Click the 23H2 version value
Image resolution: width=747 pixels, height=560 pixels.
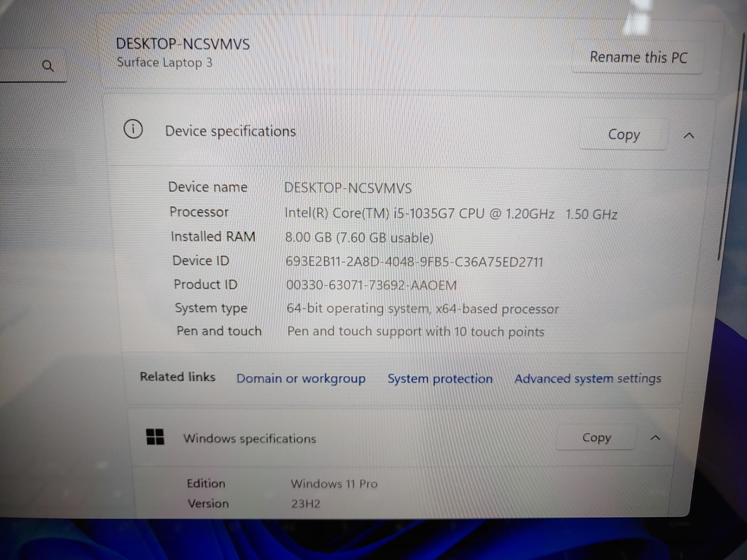coord(306,504)
